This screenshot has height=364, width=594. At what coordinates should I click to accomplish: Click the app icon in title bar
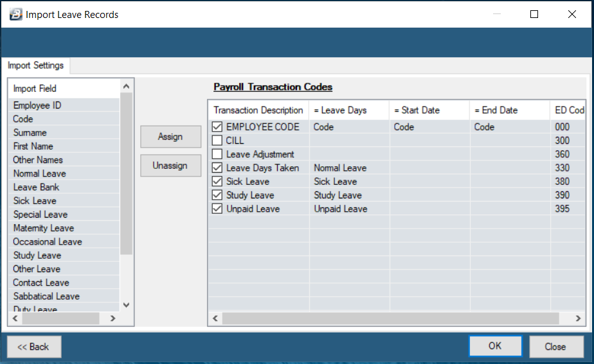(15, 14)
